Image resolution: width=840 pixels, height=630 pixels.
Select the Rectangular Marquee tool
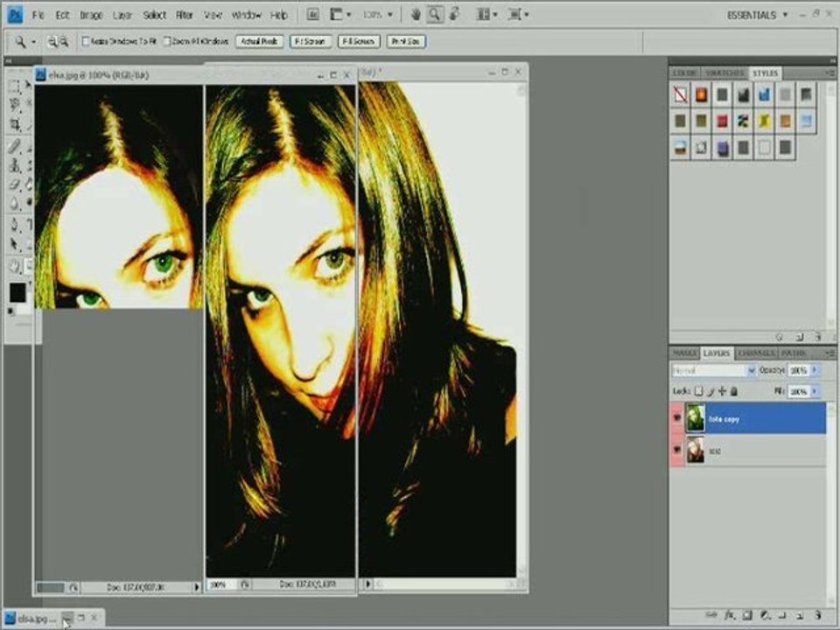(x=15, y=86)
